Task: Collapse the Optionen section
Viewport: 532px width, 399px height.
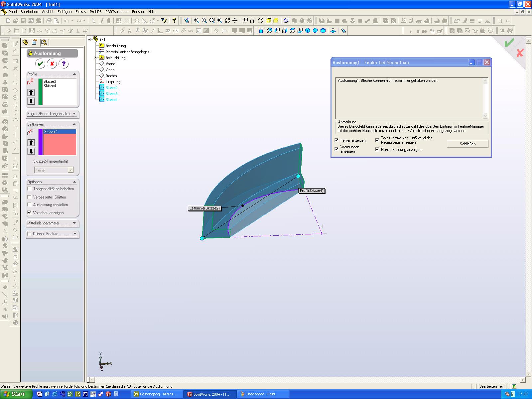Action: (74, 182)
